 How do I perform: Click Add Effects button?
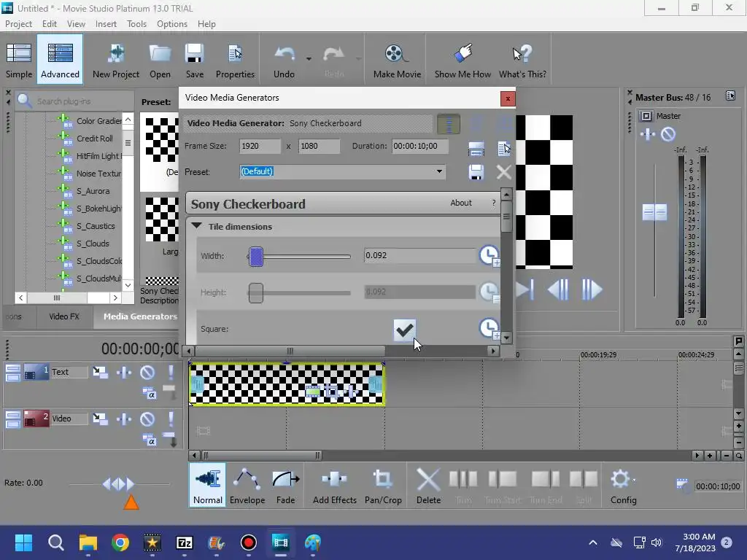point(334,485)
